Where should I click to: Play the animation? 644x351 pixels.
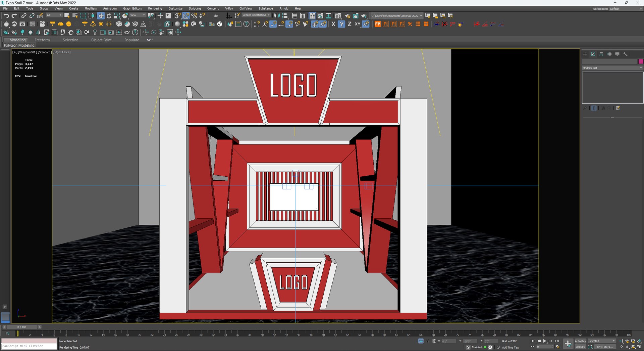pos(545,341)
